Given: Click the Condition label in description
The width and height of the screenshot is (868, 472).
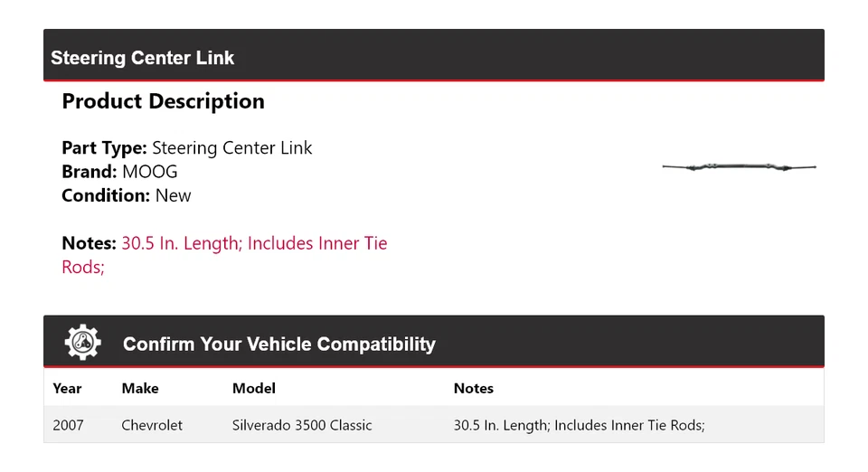Looking at the screenshot, I should tap(106, 195).
